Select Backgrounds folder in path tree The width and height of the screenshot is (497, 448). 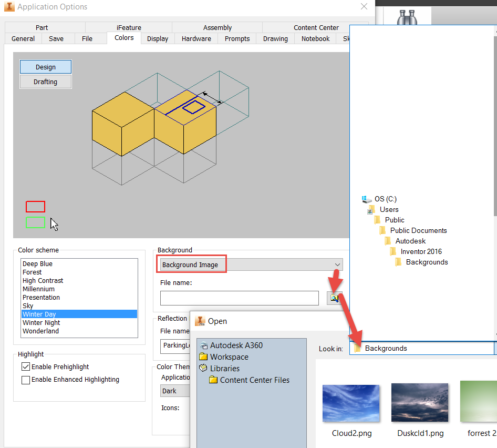tap(421, 262)
